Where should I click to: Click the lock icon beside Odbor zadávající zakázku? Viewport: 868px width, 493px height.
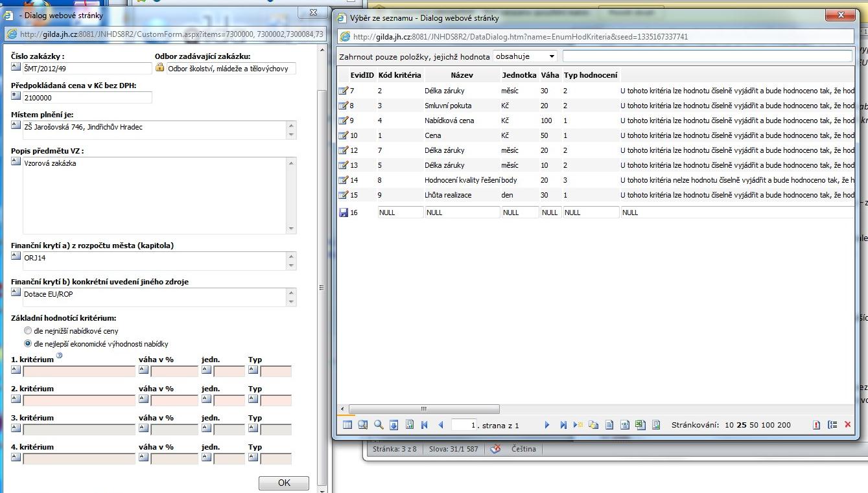point(160,67)
